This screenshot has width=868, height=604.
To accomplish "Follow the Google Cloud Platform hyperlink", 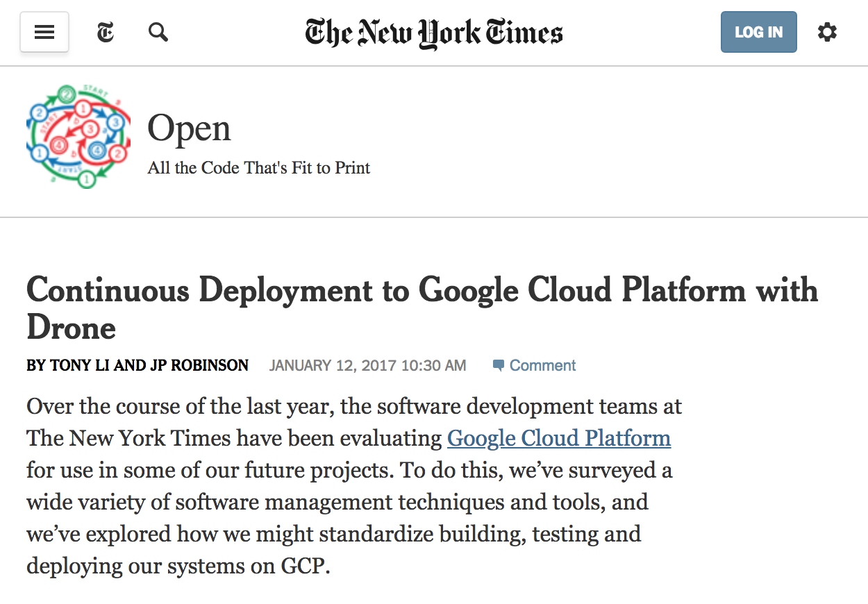I will click(x=559, y=438).
